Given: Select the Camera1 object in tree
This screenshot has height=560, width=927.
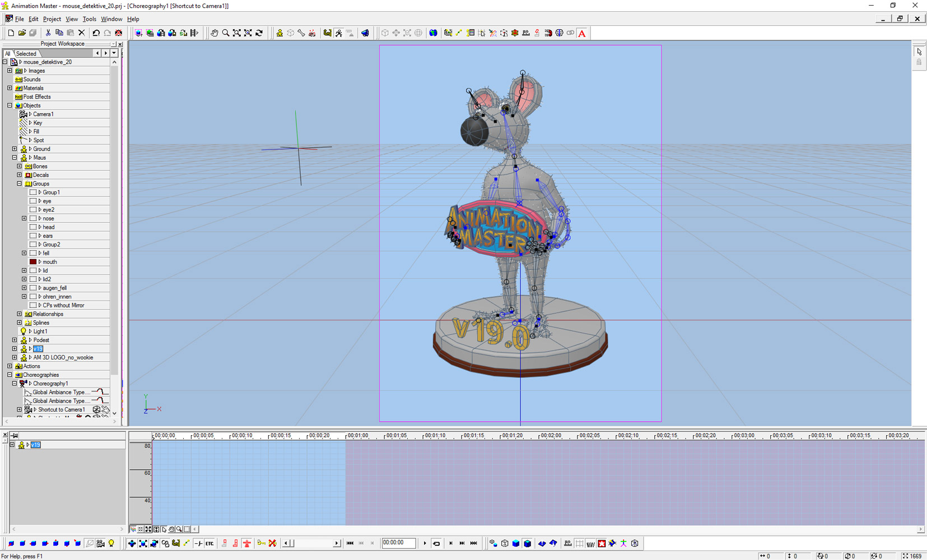Looking at the screenshot, I should 43,114.
